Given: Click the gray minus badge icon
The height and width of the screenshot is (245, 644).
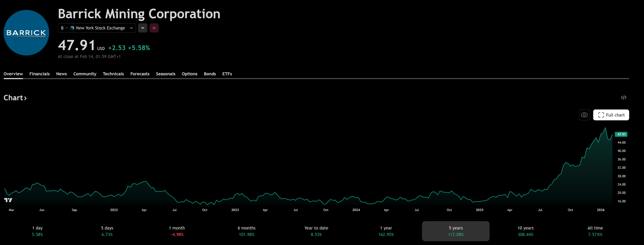Looking at the screenshot, I should click(x=143, y=28).
